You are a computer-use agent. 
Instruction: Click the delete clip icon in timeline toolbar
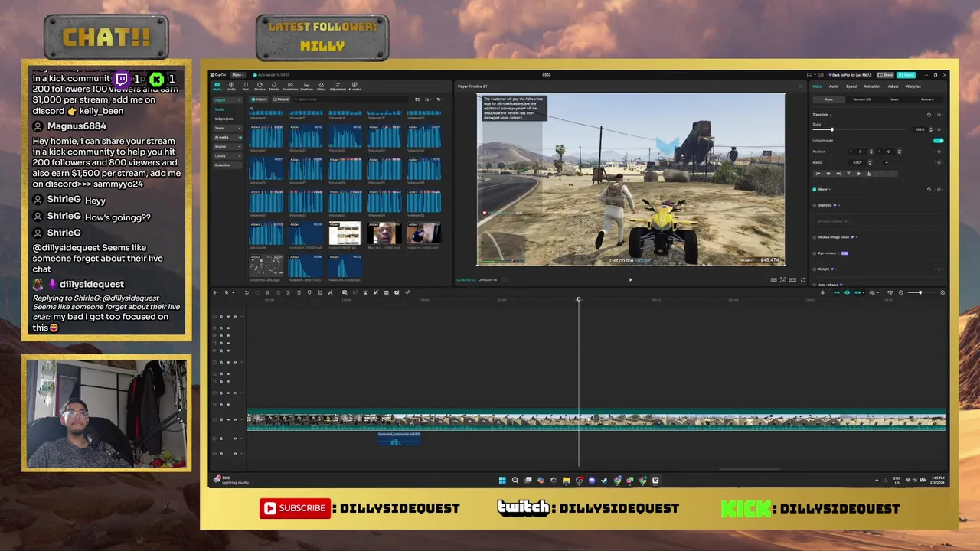(299, 292)
